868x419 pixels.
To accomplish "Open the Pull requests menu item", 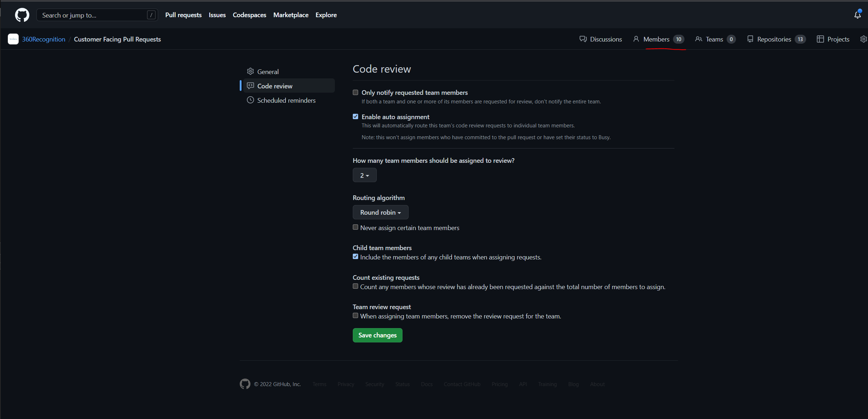I will point(183,15).
